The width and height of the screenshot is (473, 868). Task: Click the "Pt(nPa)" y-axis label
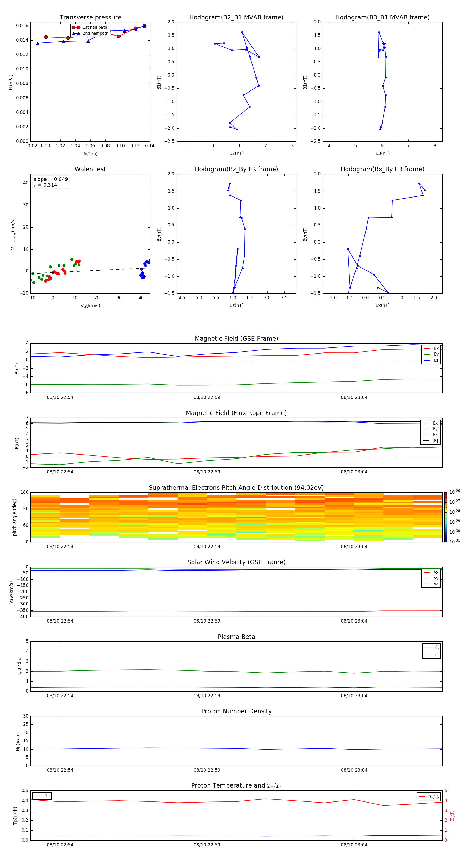tap(11, 82)
